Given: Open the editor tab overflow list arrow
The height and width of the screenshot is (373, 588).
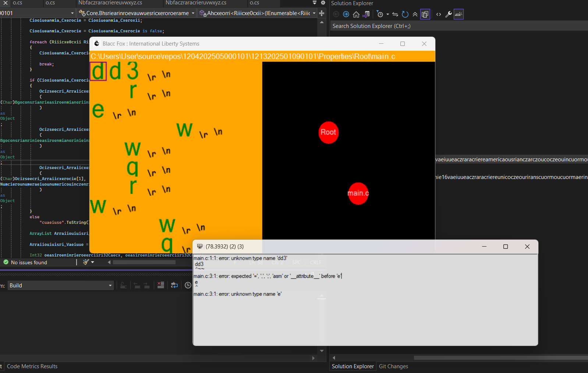Looking at the screenshot, I should [315, 3].
